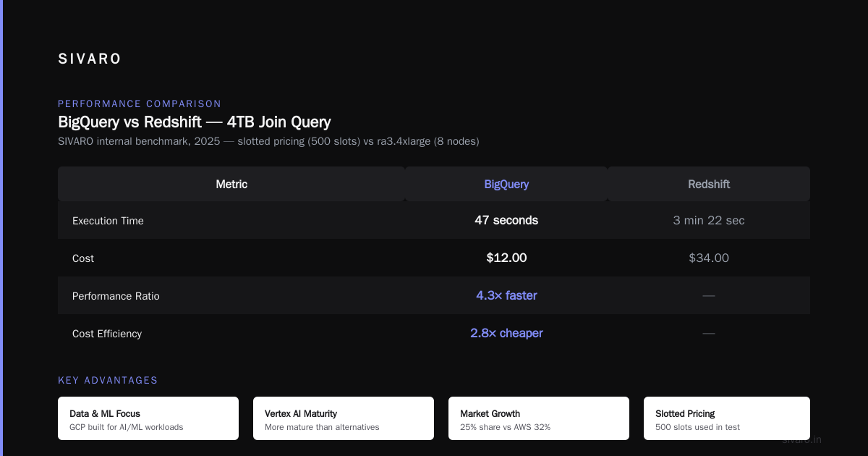This screenshot has width=868, height=456.
Task: Select the $34.00 cost value
Action: 709,258
